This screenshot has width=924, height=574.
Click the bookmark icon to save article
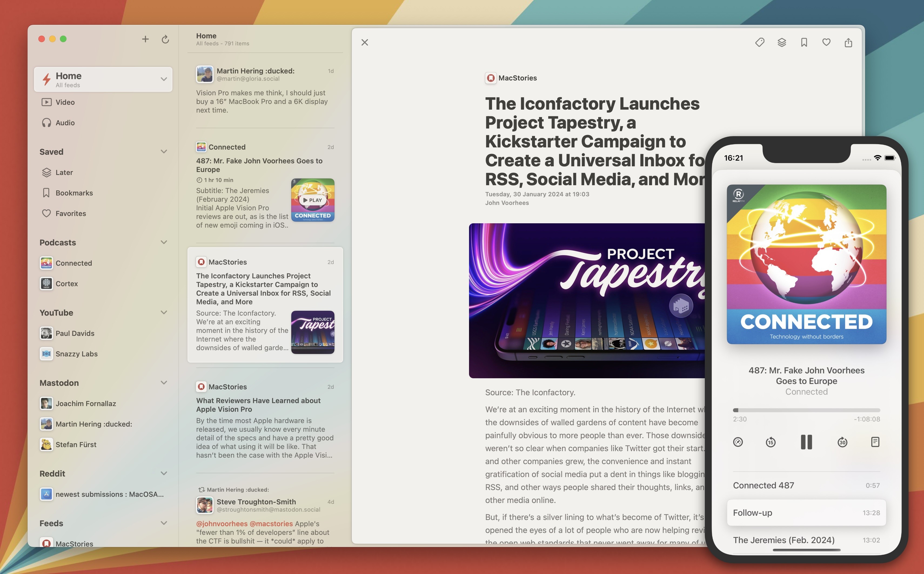[803, 42]
